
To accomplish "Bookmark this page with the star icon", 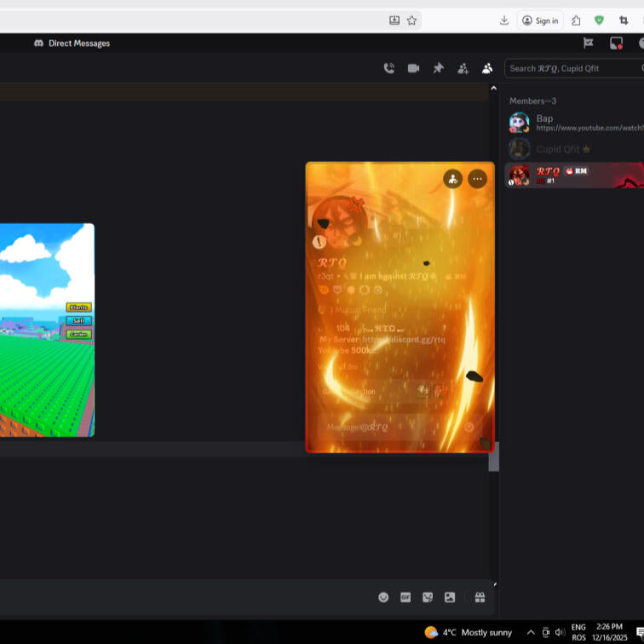I will tap(411, 20).
